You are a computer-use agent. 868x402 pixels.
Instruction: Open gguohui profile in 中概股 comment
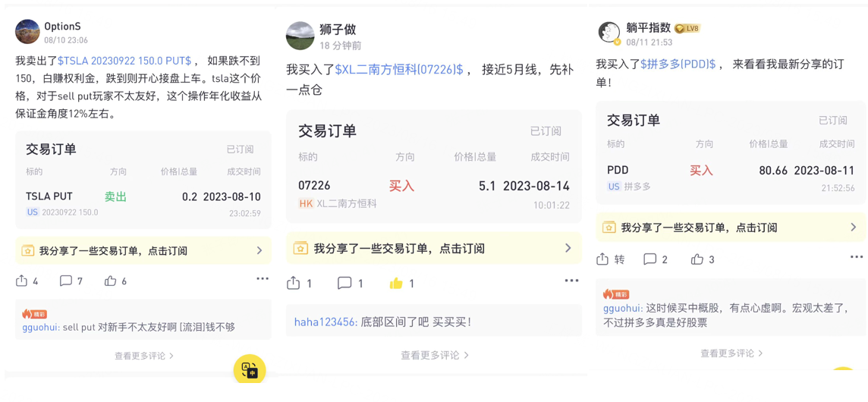point(623,309)
